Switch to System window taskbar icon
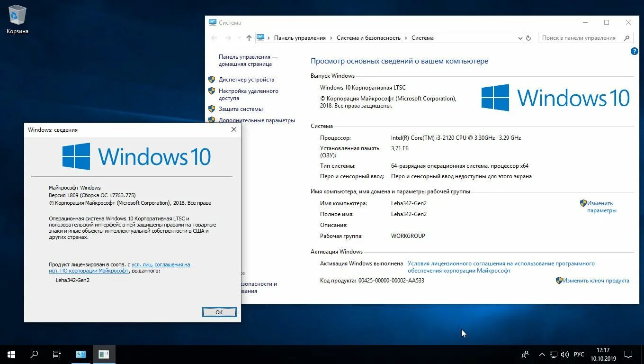This screenshot has height=364, width=644. coord(81,354)
